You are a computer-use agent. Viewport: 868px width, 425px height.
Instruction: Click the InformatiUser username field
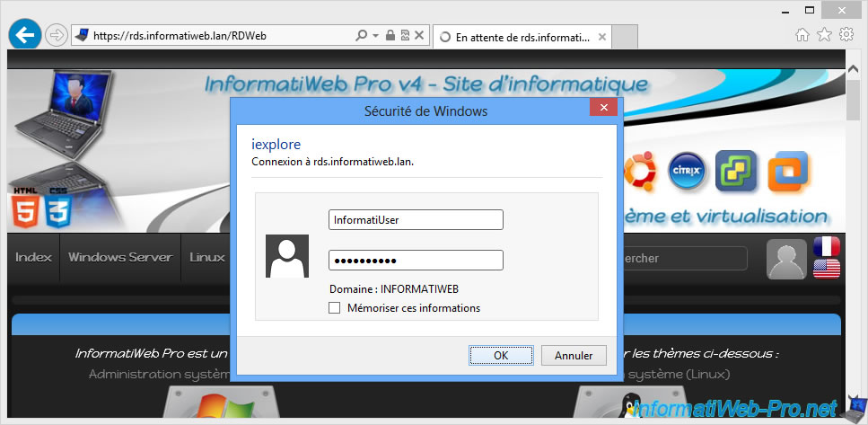416,219
